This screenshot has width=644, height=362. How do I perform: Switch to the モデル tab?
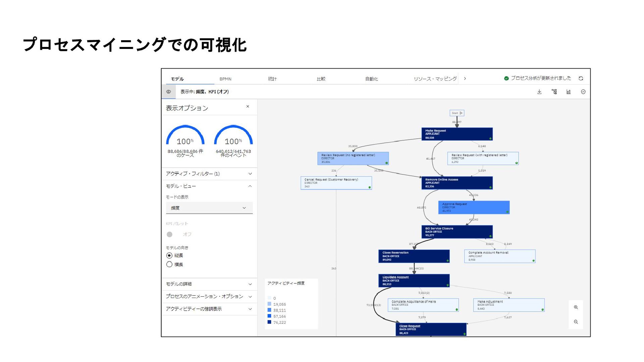coord(177,79)
